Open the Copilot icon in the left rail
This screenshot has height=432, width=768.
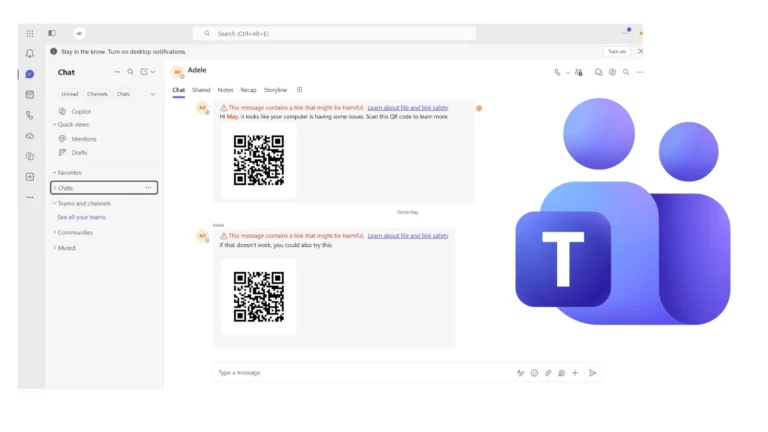pos(30,156)
